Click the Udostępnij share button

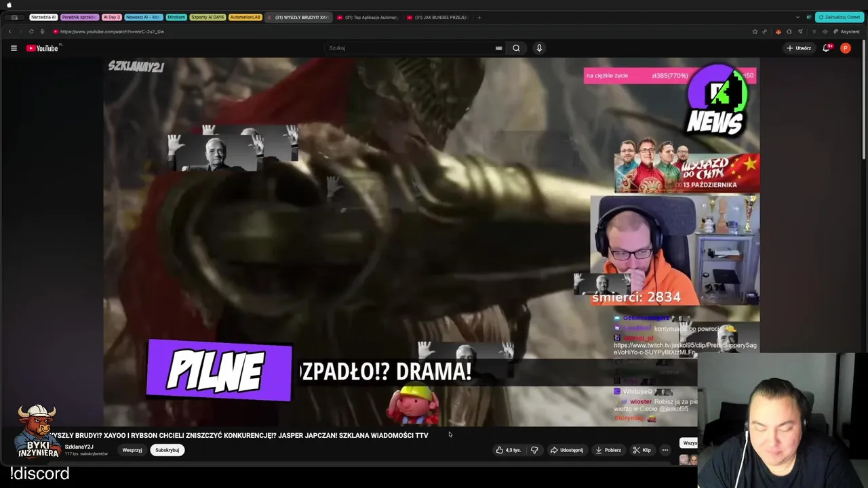(x=567, y=450)
